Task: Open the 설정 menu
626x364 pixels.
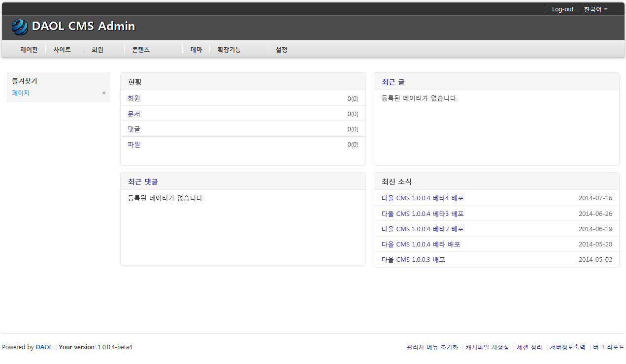Action: tap(281, 49)
